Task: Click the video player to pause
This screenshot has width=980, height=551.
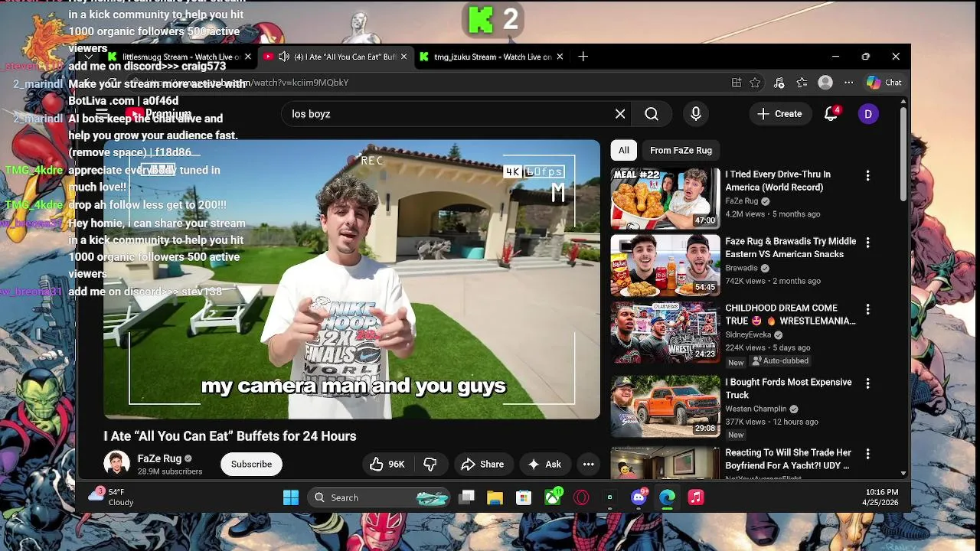Action: (352, 279)
